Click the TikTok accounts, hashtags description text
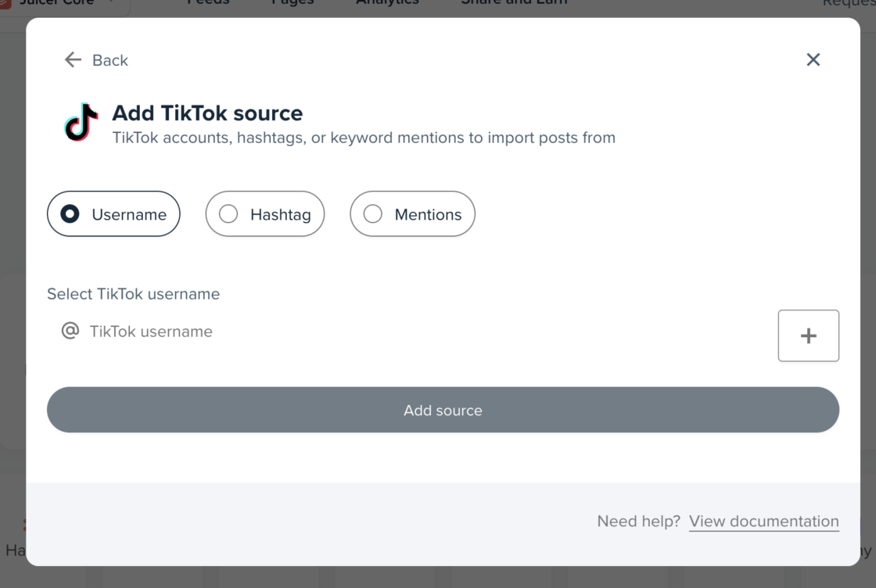Screen dimensions: 876x588 pyautogui.click(x=364, y=138)
